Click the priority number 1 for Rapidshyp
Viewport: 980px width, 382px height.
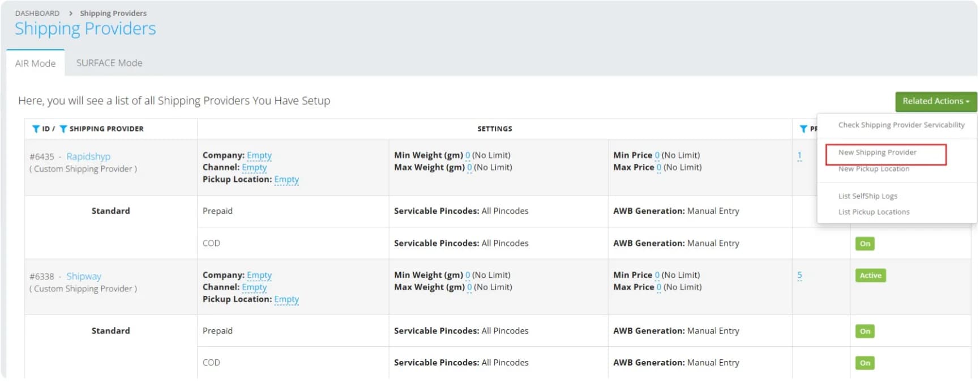point(799,155)
